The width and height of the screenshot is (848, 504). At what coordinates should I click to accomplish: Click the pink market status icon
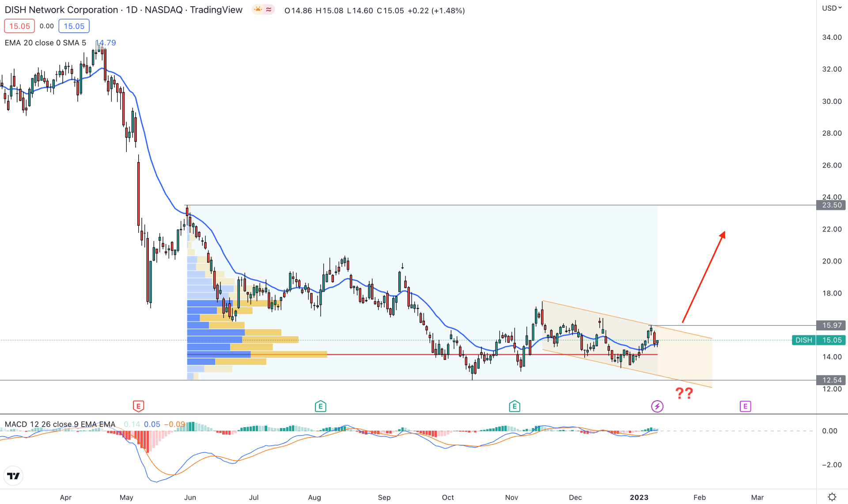pyautogui.click(x=269, y=9)
